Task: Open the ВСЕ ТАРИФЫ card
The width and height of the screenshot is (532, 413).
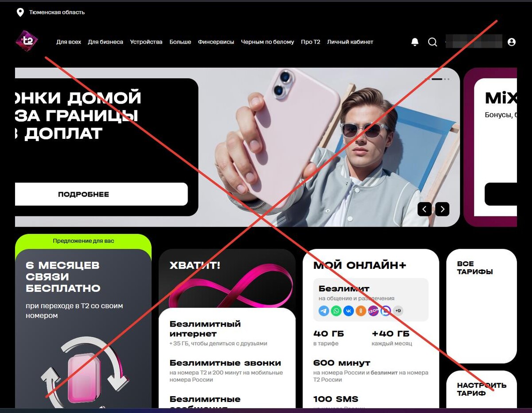Action: tap(481, 306)
